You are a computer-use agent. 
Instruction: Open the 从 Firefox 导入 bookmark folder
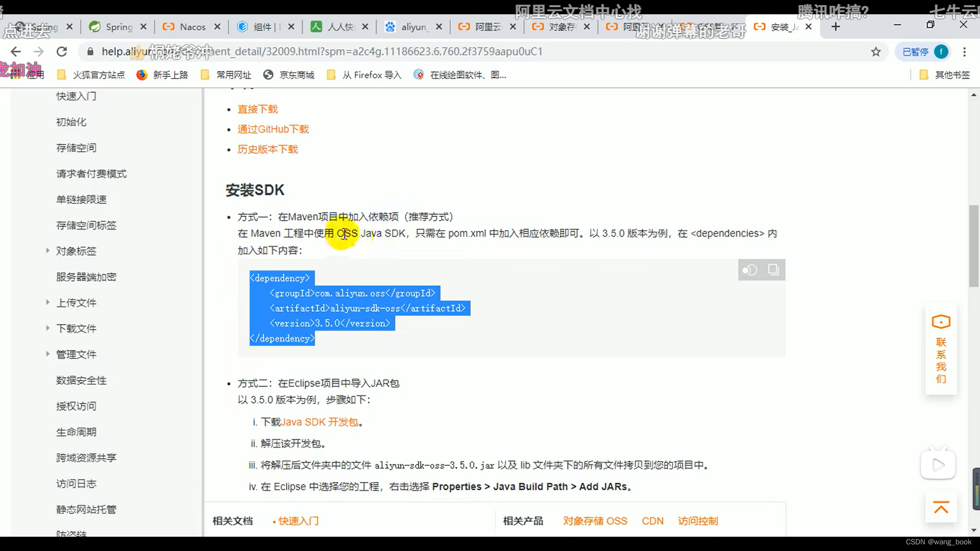click(364, 75)
